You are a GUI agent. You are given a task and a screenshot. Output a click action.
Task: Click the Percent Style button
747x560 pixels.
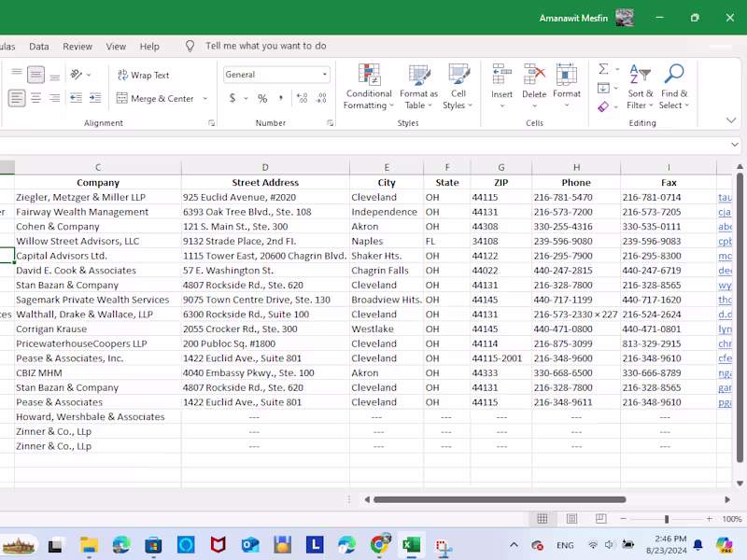[262, 99]
